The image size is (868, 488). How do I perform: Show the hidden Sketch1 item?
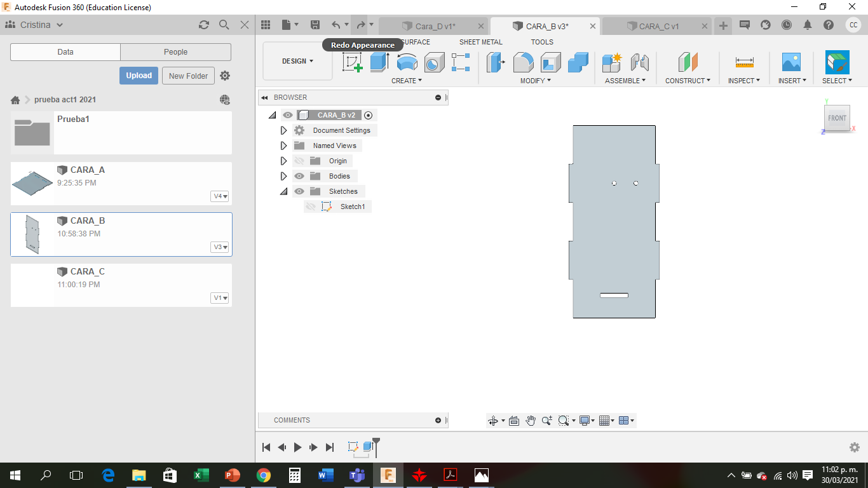[x=311, y=207]
